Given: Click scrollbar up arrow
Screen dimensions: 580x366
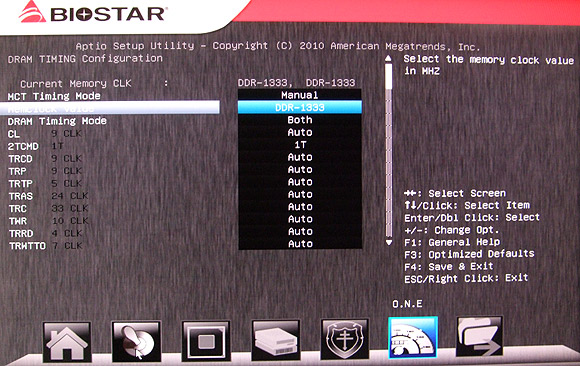Looking at the screenshot, I should (x=388, y=58).
